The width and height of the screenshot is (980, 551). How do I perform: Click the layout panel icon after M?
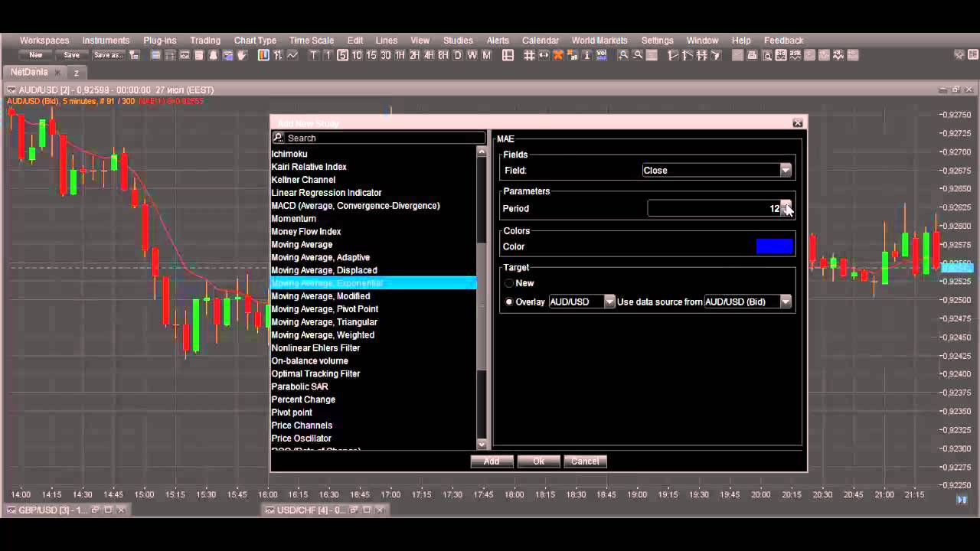point(508,55)
